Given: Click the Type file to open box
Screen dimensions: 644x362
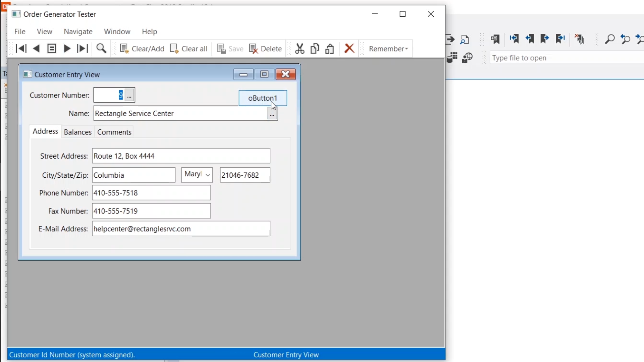Looking at the screenshot, I should (x=563, y=58).
